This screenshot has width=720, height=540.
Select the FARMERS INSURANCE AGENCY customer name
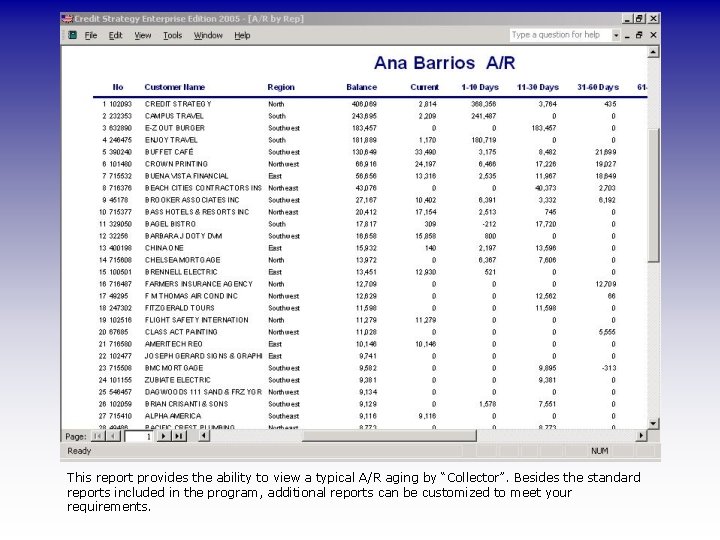point(198,284)
